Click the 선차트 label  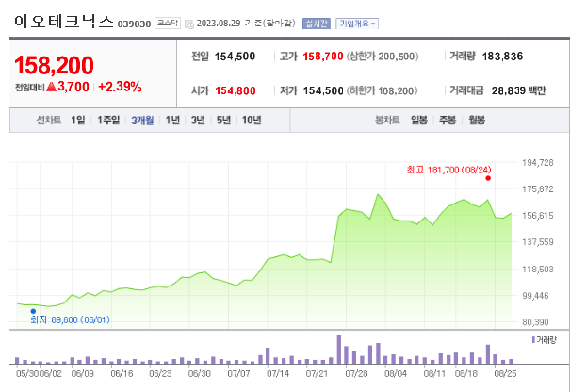[x=49, y=120]
